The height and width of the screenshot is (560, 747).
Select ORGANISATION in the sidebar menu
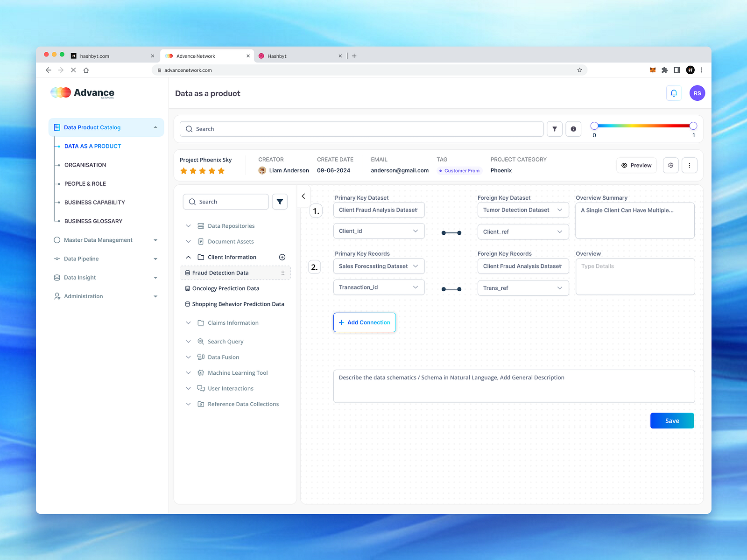click(85, 165)
